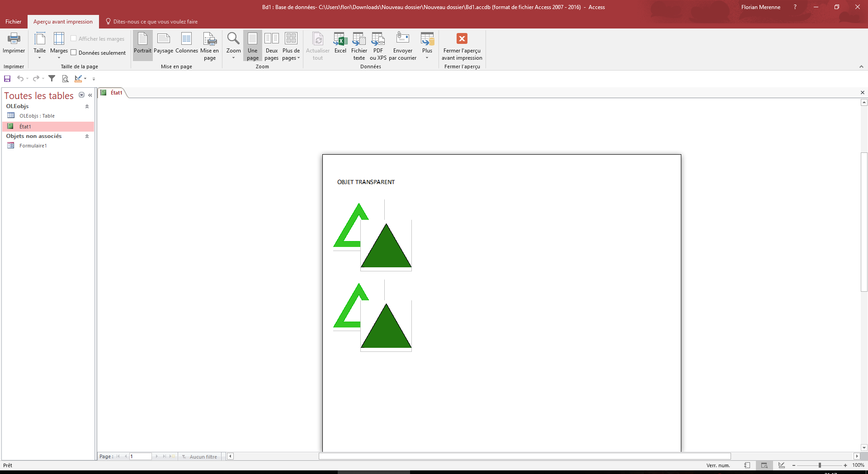This screenshot has height=474, width=868.
Task: Go to the next page
Action: [157, 456]
